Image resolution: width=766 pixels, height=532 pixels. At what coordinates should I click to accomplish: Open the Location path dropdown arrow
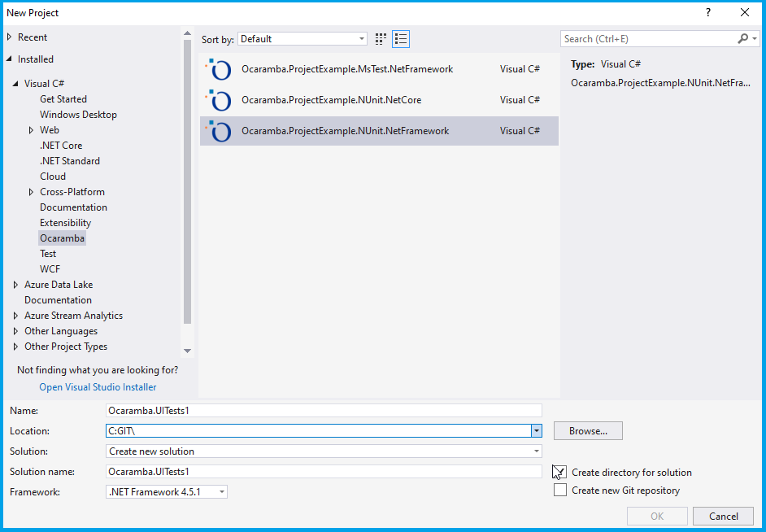537,431
